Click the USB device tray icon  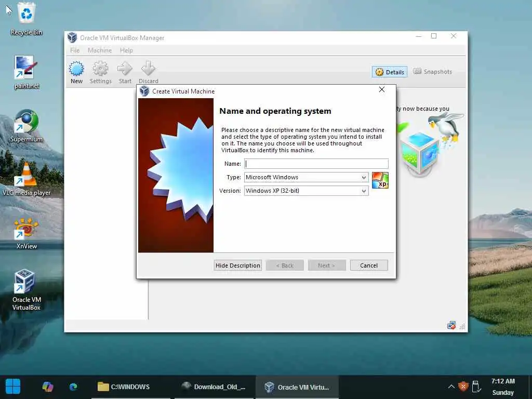click(x=476, y=387)
